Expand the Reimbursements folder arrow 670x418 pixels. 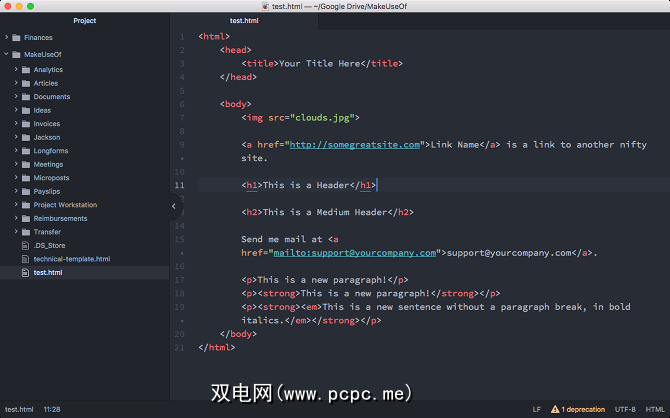pyautogui.click(x=16, y=218)
